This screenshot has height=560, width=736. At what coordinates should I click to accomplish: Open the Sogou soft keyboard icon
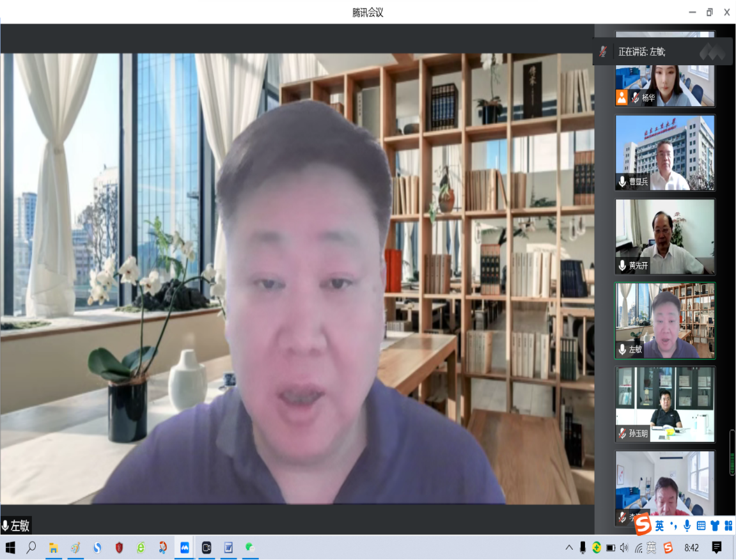tap(701, 525)
